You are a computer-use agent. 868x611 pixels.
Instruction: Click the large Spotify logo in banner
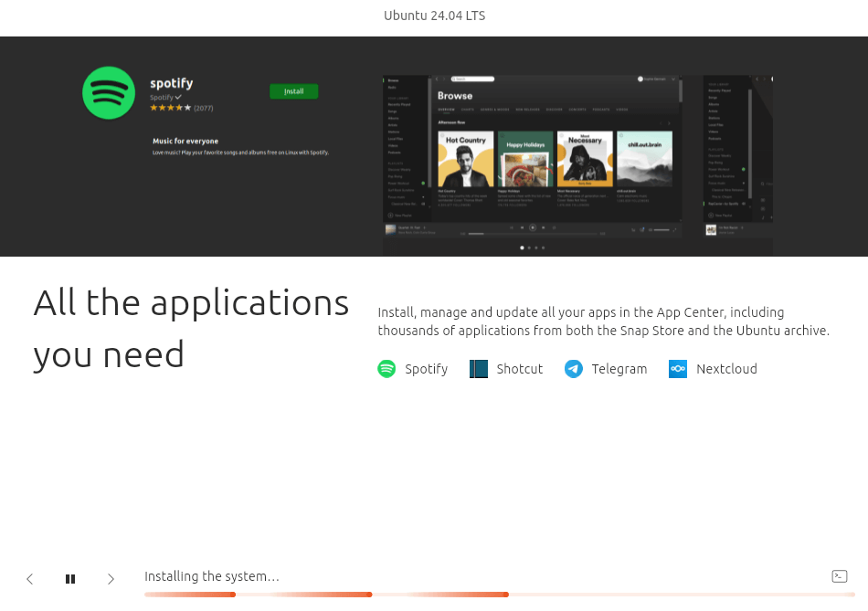coord(109,93)
